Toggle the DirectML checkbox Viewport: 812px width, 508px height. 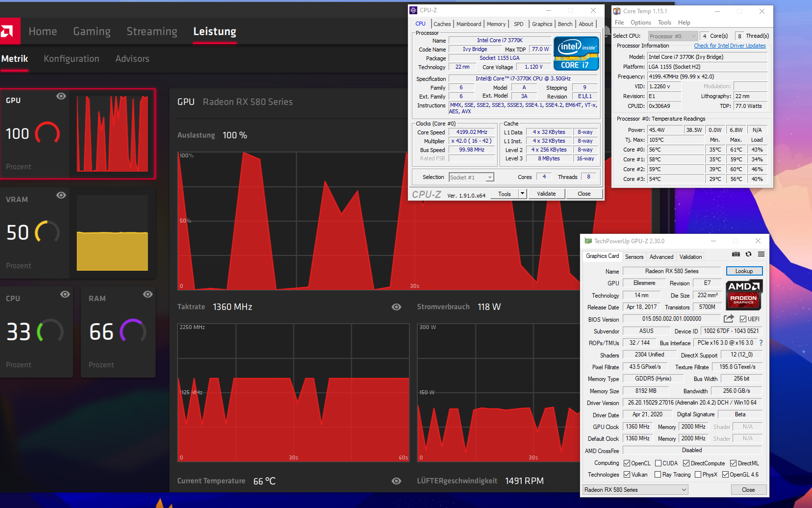[x=733, y=463]
